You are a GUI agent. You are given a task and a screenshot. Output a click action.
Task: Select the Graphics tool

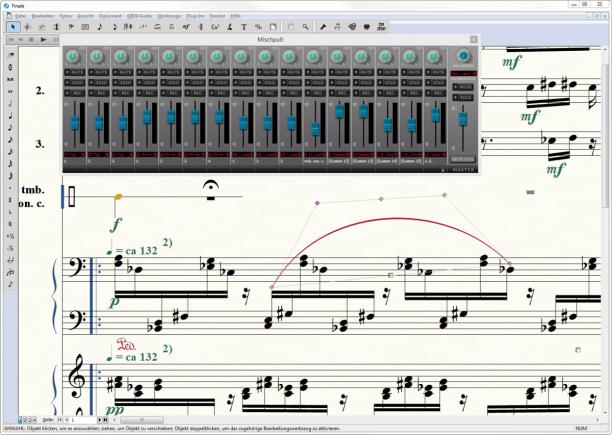point(352,27)
